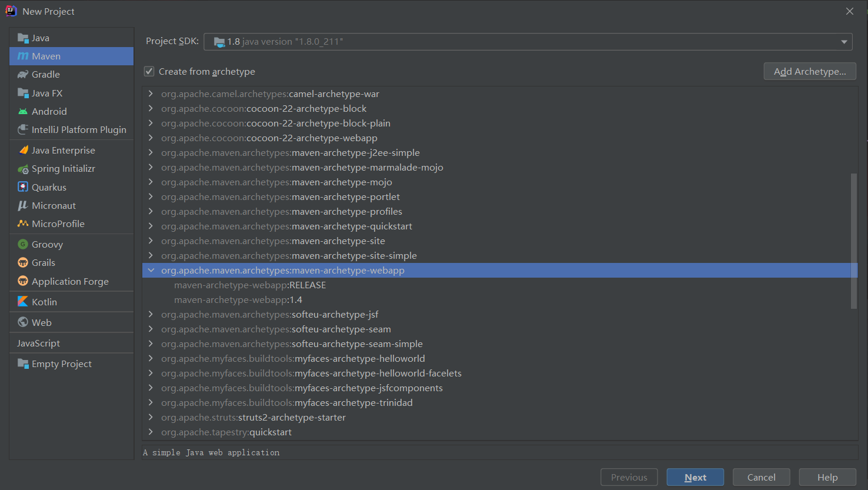Open Help for New Project
The width and height of the screenshot is (868, 490).
827,478
